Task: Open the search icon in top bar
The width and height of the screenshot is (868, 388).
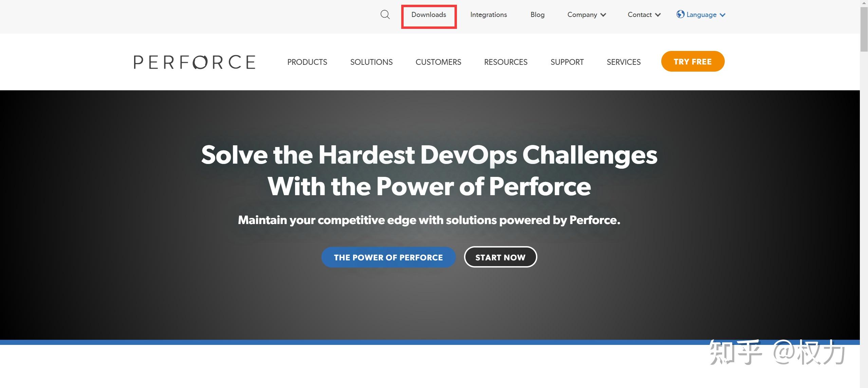Action: 385,14
